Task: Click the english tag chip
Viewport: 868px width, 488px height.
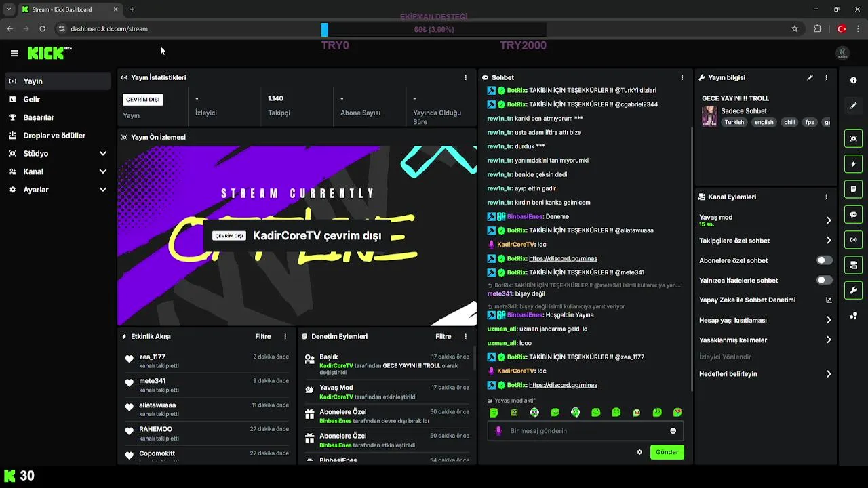Action: click(764, 123)
